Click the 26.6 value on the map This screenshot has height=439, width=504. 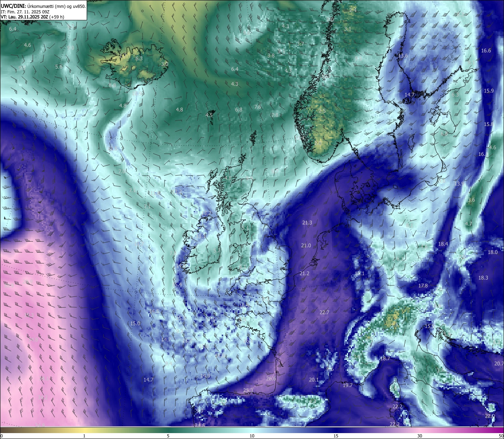coord(271,379)
